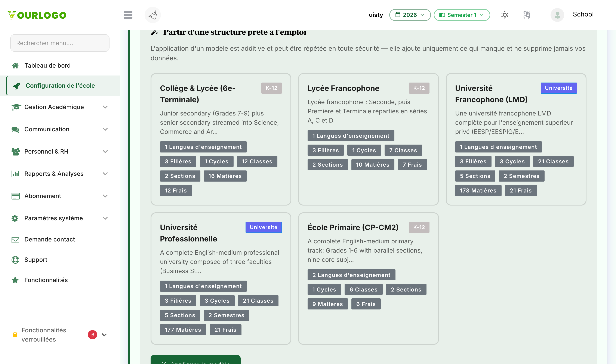Expand the Rapports & Analyses chevron
This screenshot has height=364, width=616.
pyautogui.click(x=105, y=174)
